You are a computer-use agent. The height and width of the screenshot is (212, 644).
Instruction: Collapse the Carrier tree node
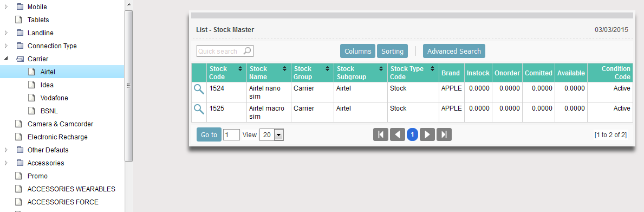pyautogui.click(x=6, y=59)
